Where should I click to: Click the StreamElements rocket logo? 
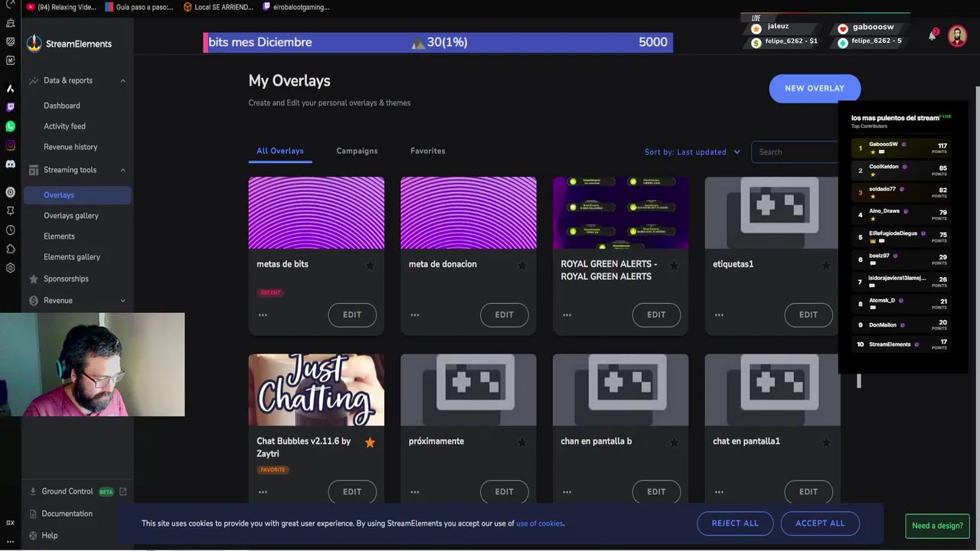34,44
